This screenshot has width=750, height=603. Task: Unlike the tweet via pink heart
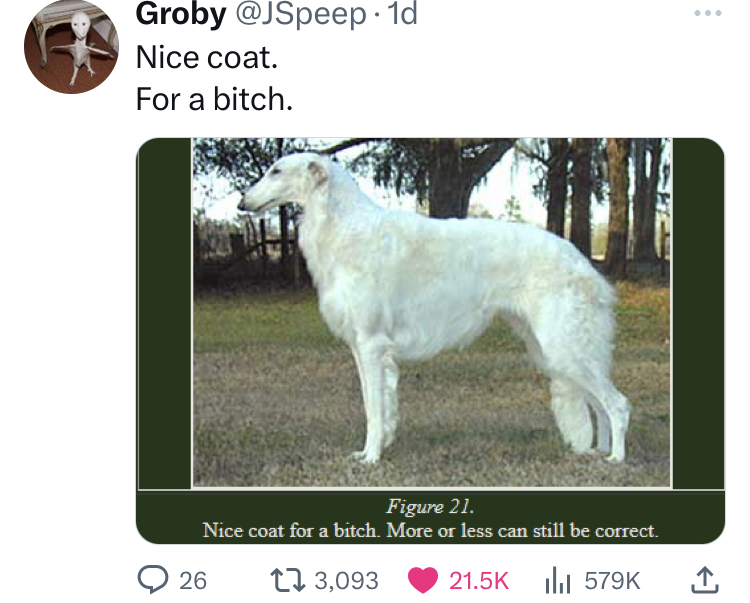click(423, 580)
